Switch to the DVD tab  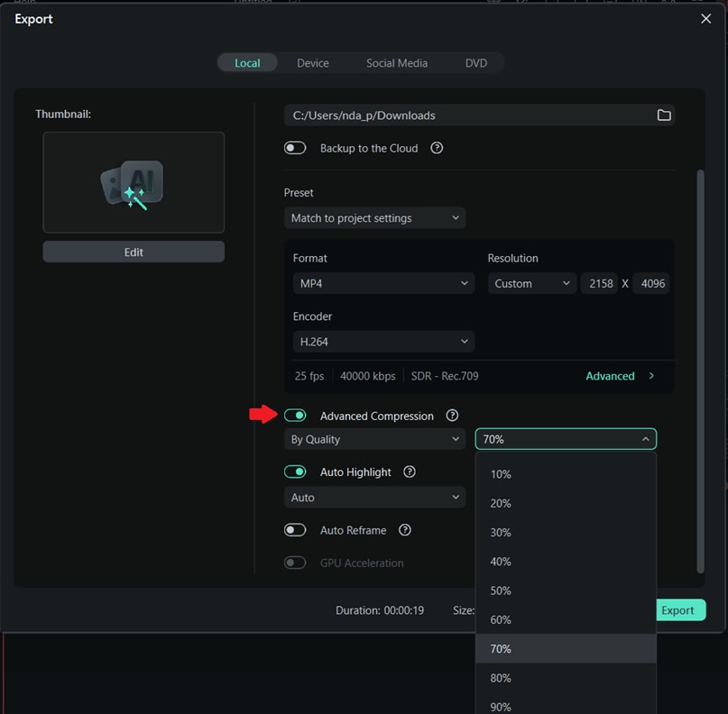pyautogui.click(x=476, y=63)
